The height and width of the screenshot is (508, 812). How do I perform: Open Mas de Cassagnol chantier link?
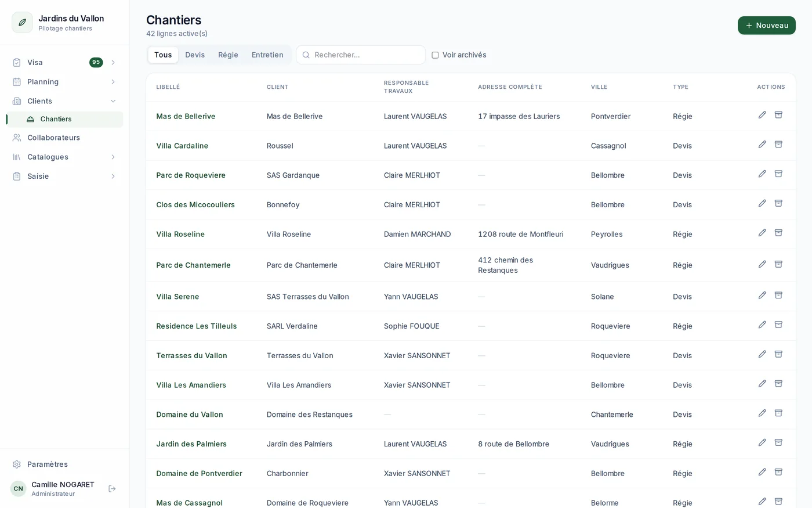coord(189,503)
